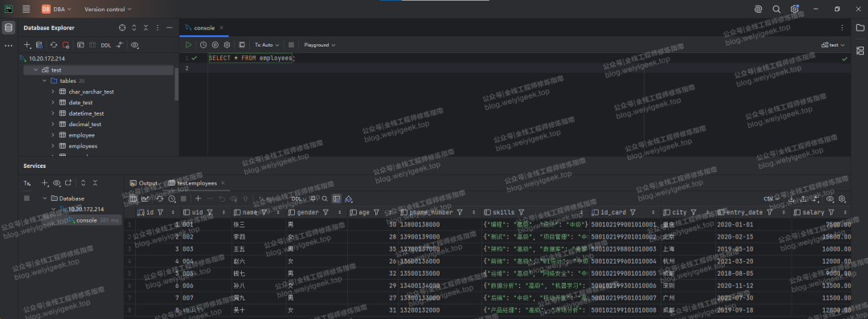Filter the city column funnel icon
The height and width of the screenshot is (319, 868).
point(693,212)
